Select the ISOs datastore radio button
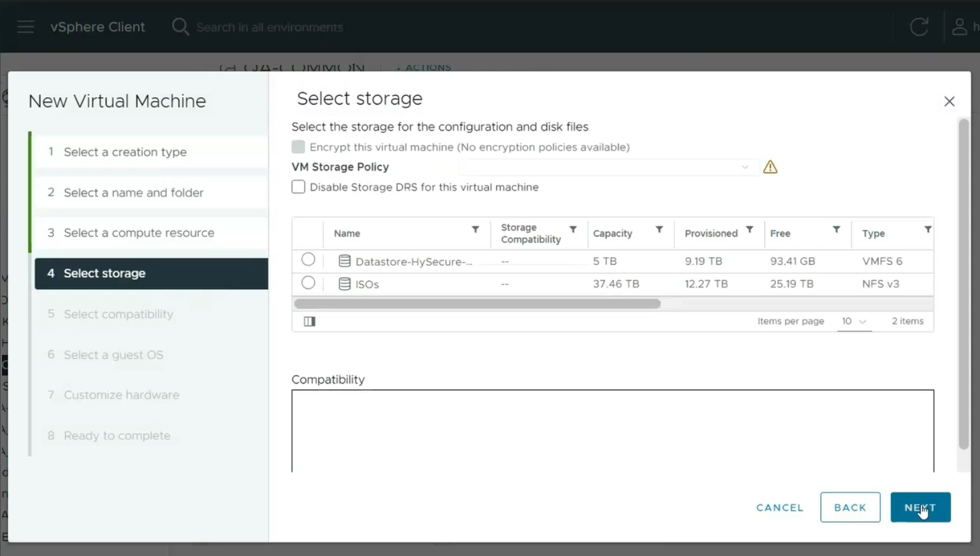 308,283
